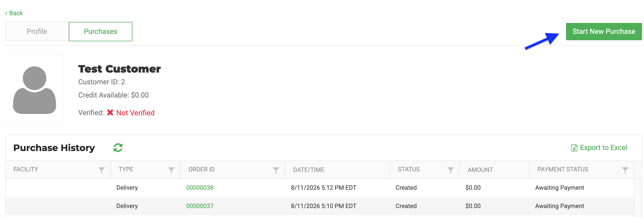Click the red Not Verified X icon
The image size is (644, 217).
[110, 113]
